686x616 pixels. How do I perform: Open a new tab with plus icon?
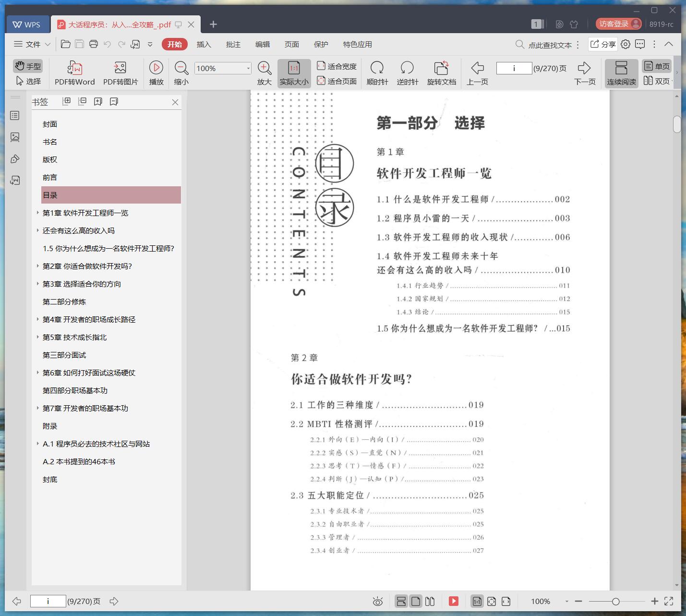(213, 24)
